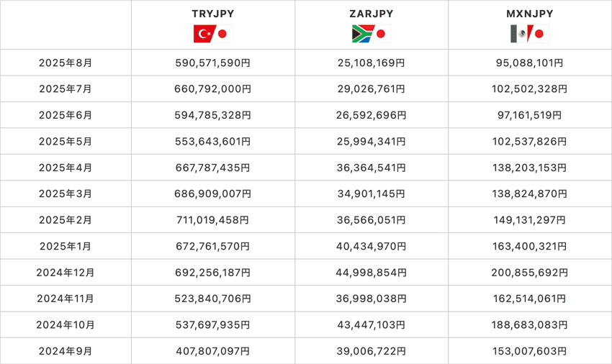The width and height of the screenshot is (612, 364).
Task: Click the 2025年2月 row label
Action: tap(66, 220)
